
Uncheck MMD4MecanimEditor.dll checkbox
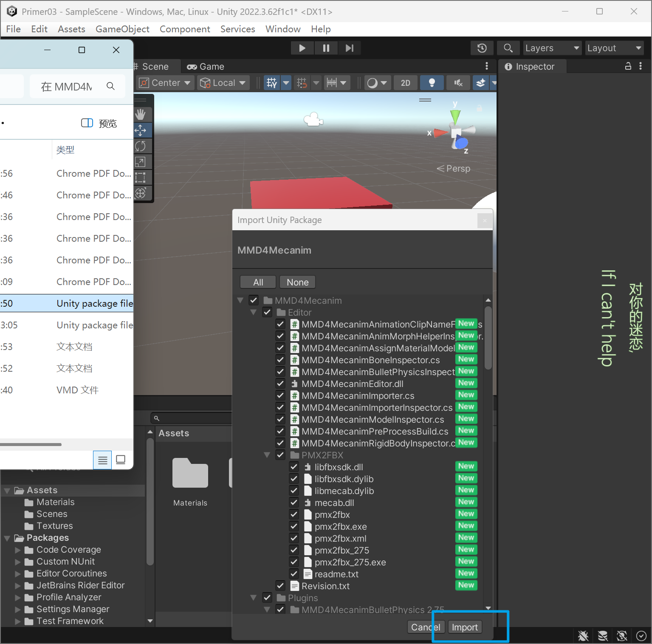click(x=280, y=384)
